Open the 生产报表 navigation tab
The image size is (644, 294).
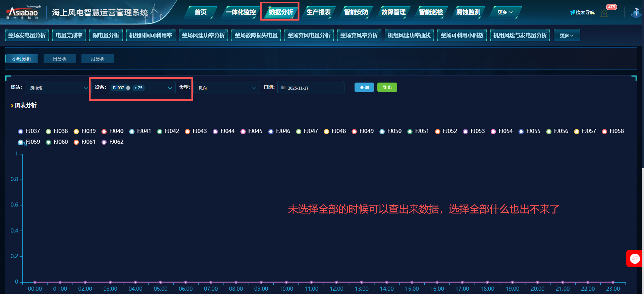tap(318, 12)
